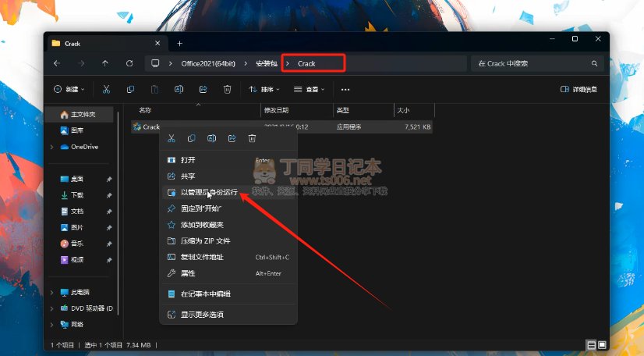Image resolution: width=644 pixels, height=356 pixels.
Task: Switch to details view icon in status bar
Action: click(591, 345)
